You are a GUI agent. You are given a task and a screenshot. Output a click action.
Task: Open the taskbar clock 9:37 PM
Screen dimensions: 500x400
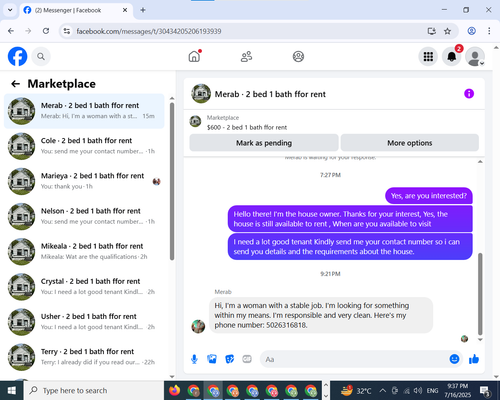coord(458,390)
